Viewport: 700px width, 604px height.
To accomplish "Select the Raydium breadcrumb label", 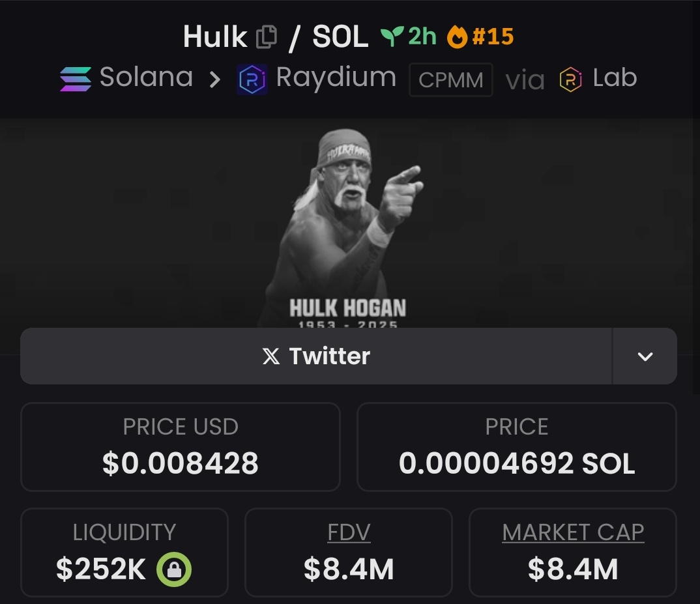I will [336, 78].
